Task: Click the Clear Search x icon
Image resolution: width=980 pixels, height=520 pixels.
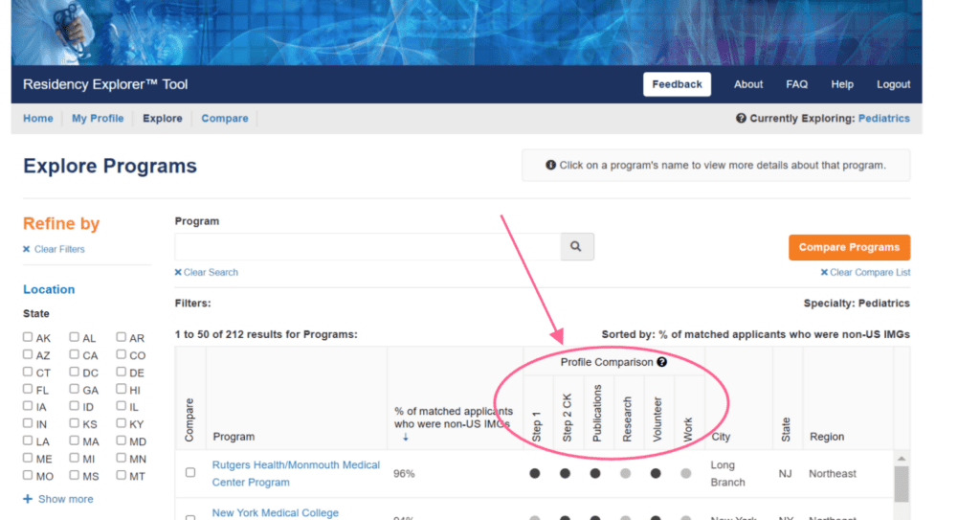Action: click(x=178, y=273)
